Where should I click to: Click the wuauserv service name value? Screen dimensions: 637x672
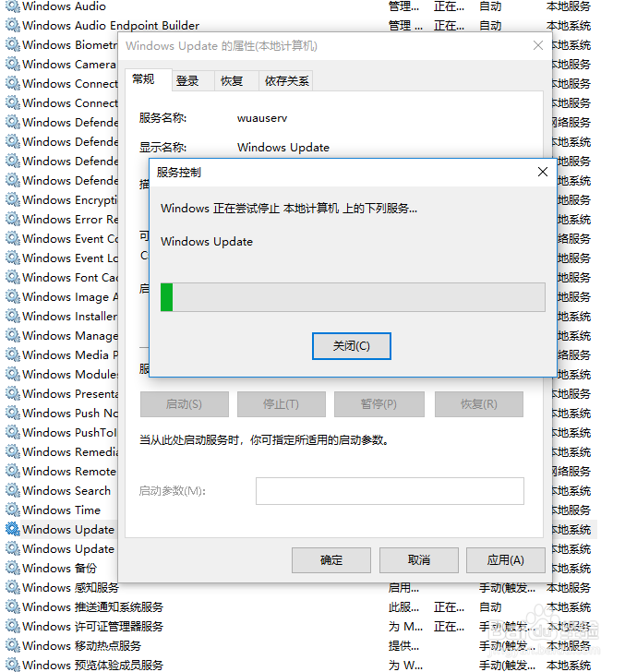[x=262, y=118]
